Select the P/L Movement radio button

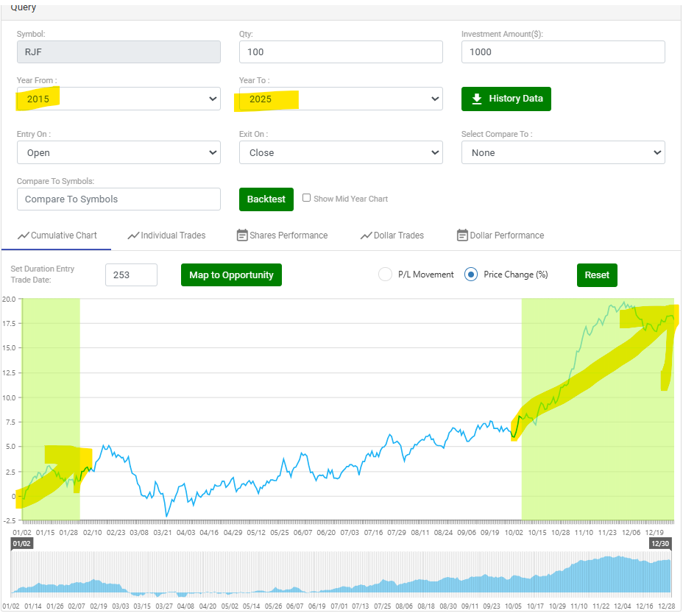[385, 275]
